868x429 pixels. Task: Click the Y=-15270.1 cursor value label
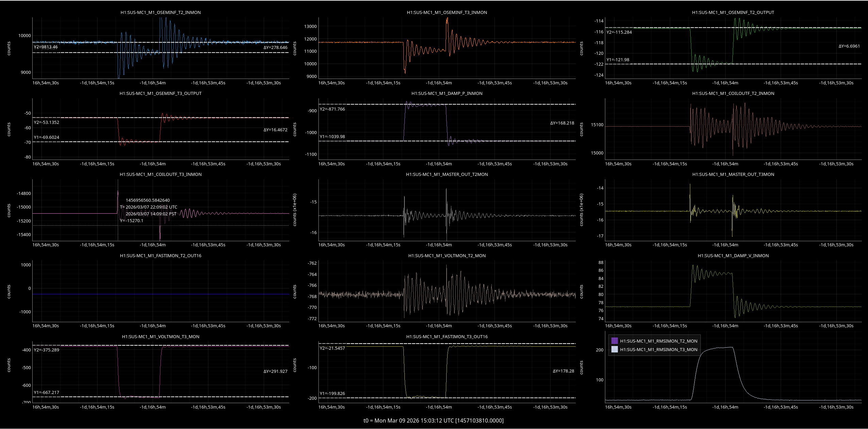[132, 220]
